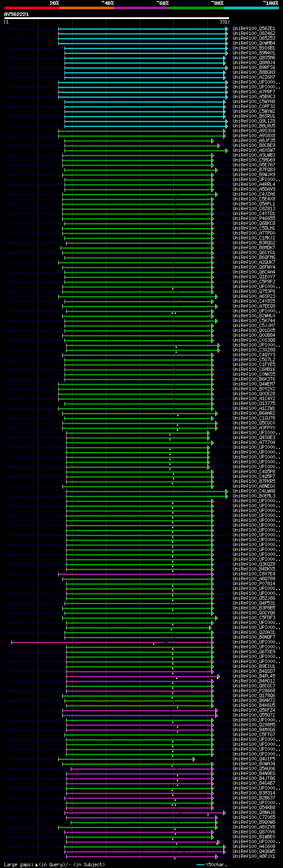This screenshot has height=868, width=283.
Task: Click the alignment arrowhead for UniRef100_Q4UIP5
Action: tap(194, 759)
